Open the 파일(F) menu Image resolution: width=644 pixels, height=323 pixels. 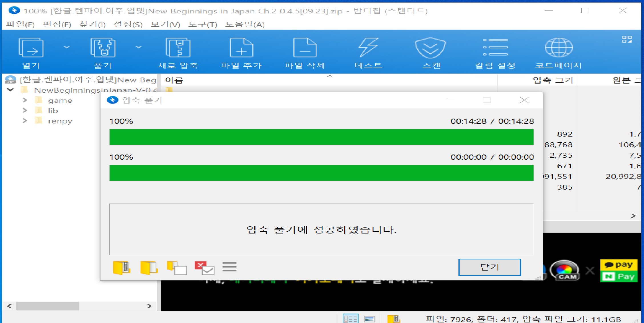pos(20,25)
